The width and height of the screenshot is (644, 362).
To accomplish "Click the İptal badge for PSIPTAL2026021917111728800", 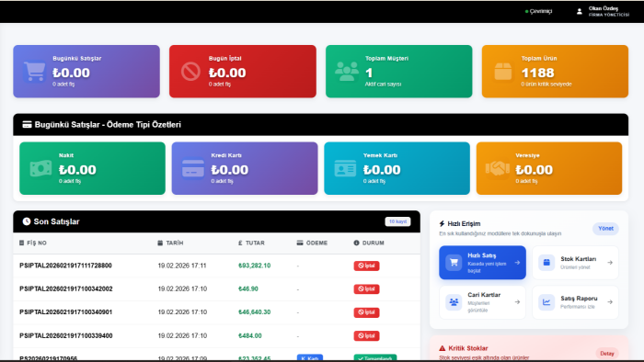I will pos(366,266).
